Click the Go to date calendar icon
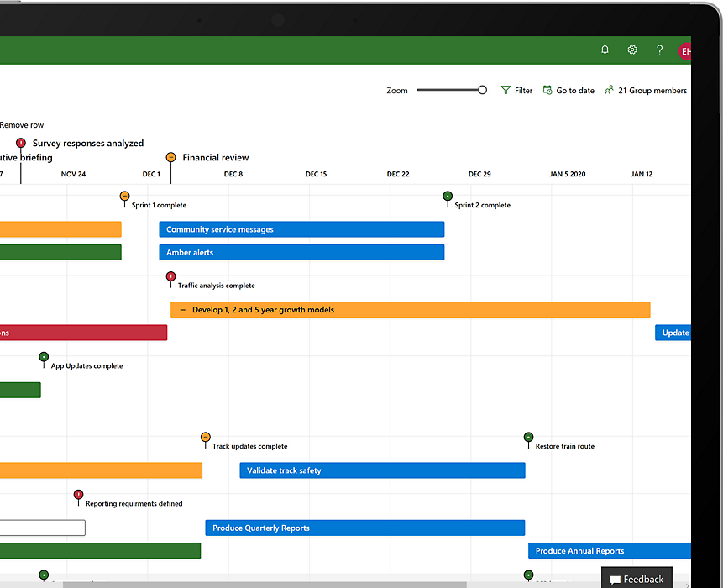 547,91
